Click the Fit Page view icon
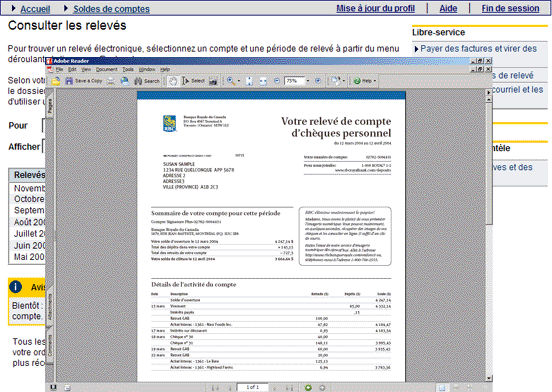Screen dimensions: 552x392 click(249, 81)
